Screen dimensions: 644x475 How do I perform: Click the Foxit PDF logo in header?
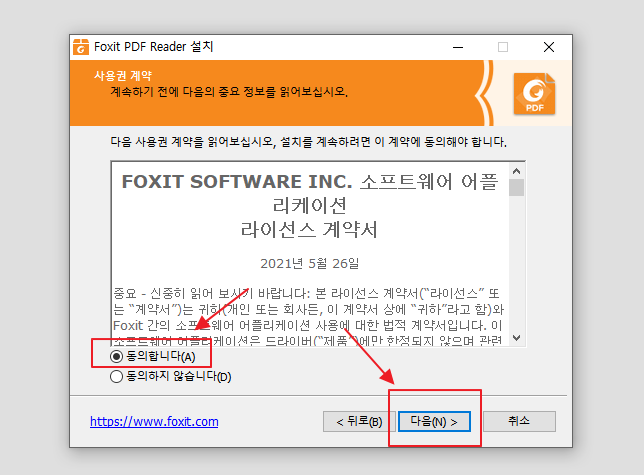[x=534, y=94]
